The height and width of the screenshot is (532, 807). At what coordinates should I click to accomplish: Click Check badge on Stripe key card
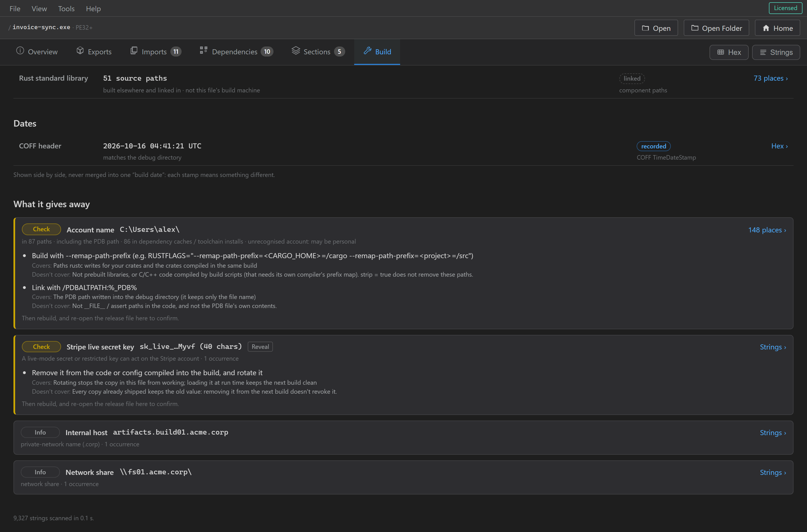41,347
